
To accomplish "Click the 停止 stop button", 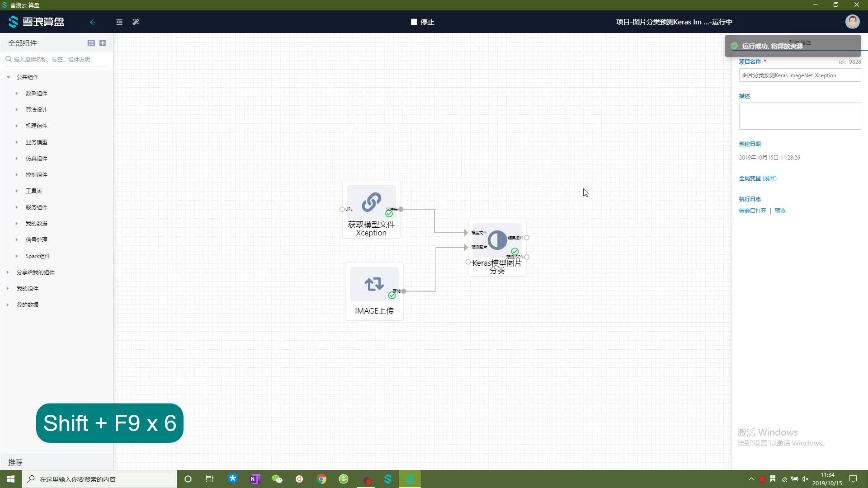I will point(422,22).
